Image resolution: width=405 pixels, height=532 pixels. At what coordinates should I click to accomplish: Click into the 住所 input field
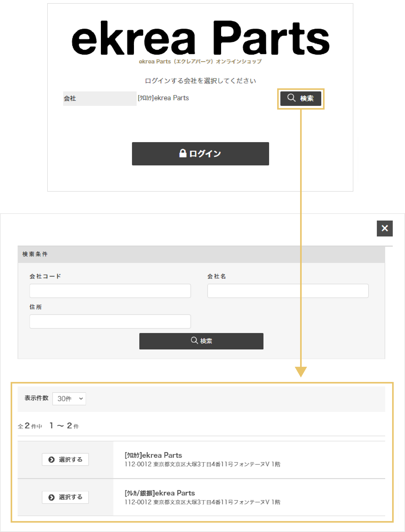tap(110, 322)
